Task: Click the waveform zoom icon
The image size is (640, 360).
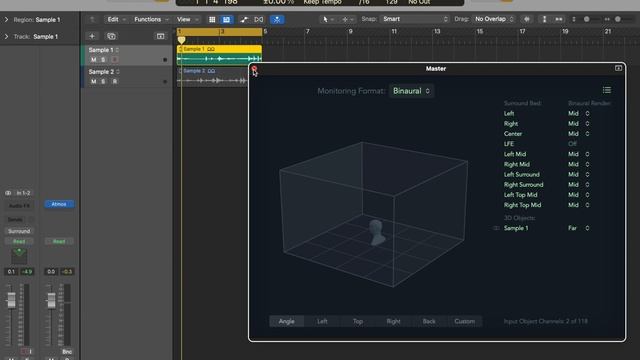Action: [x=527, y=19]
